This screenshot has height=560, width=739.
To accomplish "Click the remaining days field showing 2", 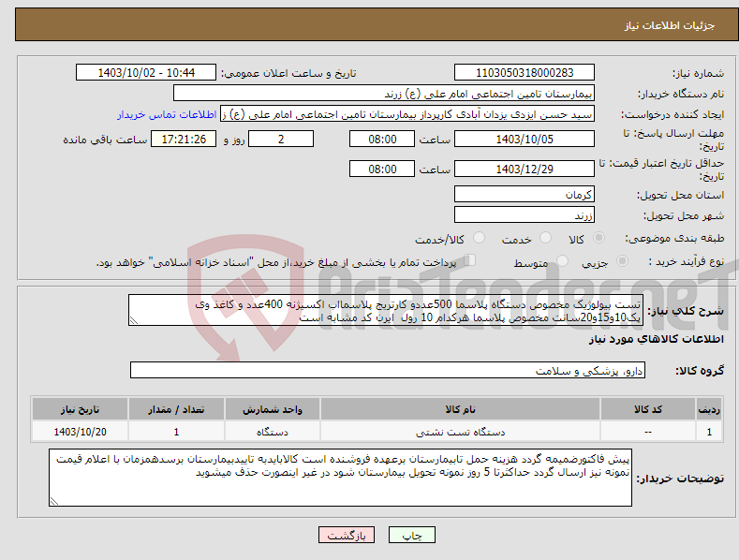I will pyautogui.click(x=281, y=139).
